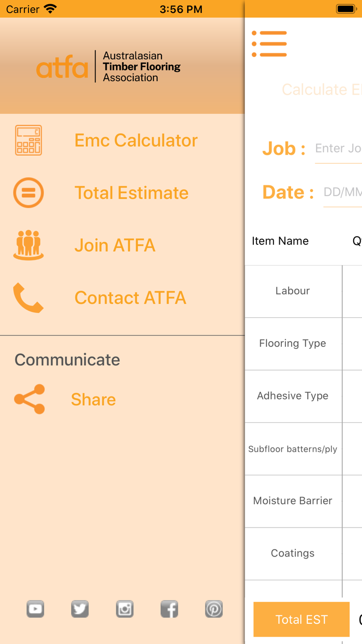Select the Join ATFA people icon
The image size is (362, 644).
28,245
